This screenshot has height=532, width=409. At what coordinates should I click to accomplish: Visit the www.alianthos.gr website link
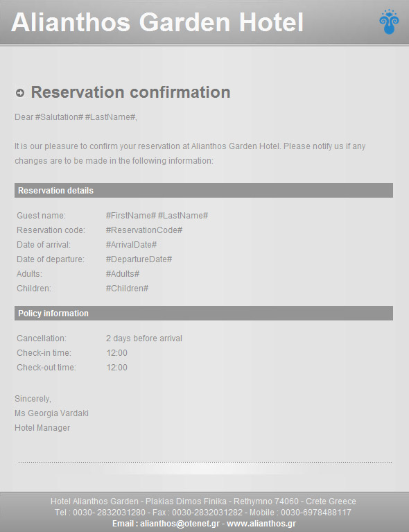(261, 524)
